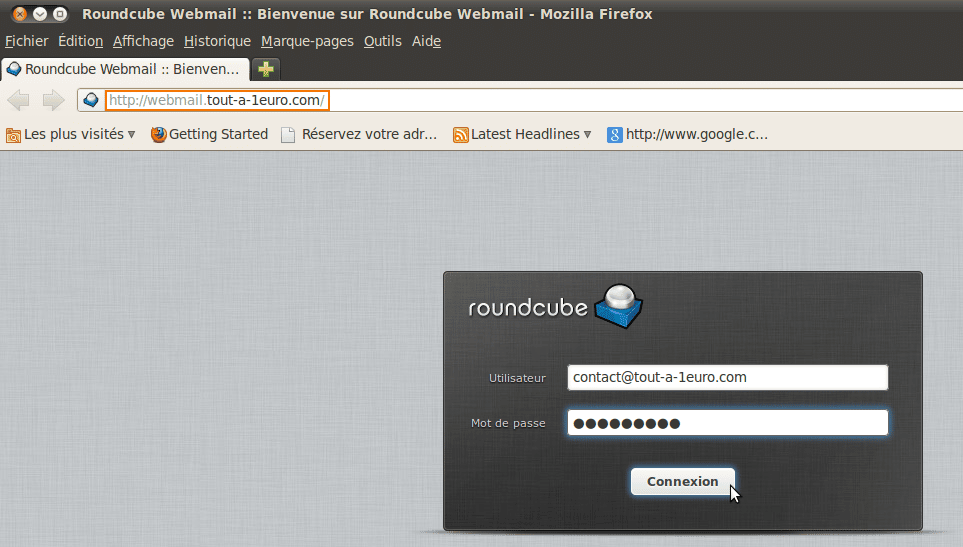This screenshot has width=963, height=547.
Task: Expand the Latest Headlines dropdown arrow
Action: [588, 134]
